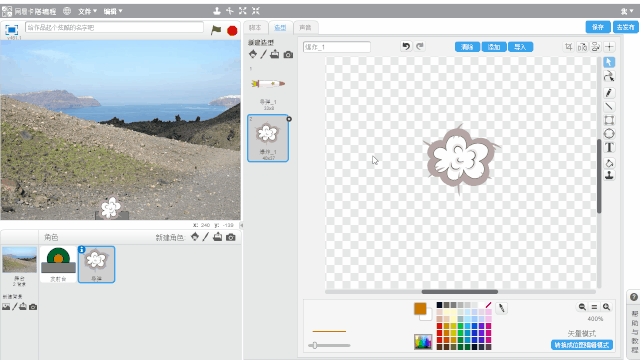Choose the Rectangle tool
Image resolution: width=640 pixels, height=360 pixels.
pyautogui.click(x=609, y=120)
